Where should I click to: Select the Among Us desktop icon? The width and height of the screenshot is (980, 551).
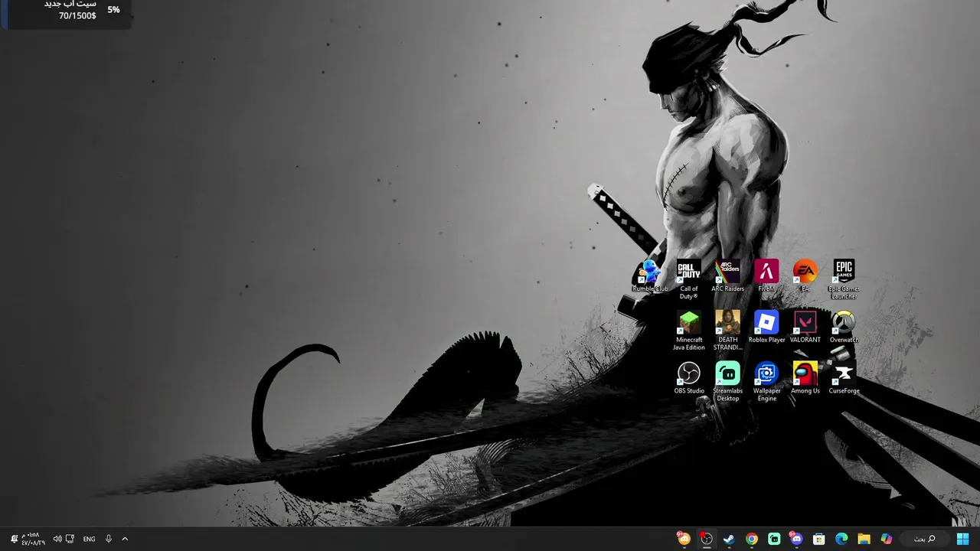click(x=805, y=378)
